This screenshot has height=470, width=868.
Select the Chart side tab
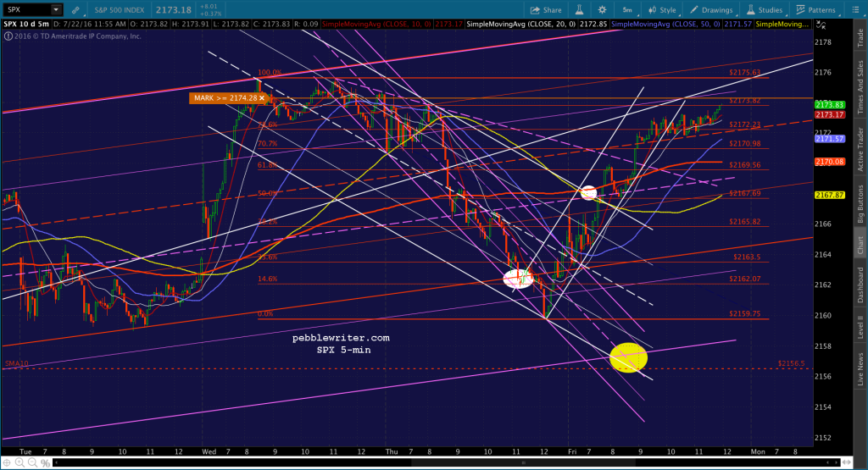coord(860,245)
